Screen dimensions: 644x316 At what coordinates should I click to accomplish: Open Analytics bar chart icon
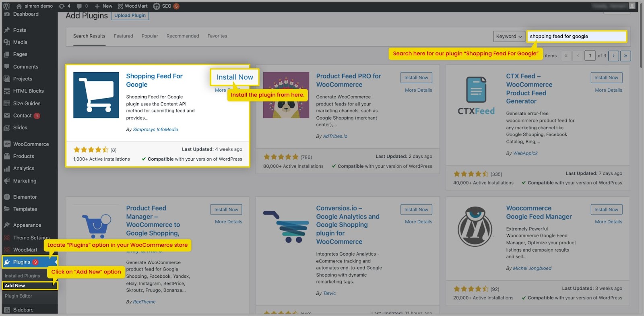[7, 168]
